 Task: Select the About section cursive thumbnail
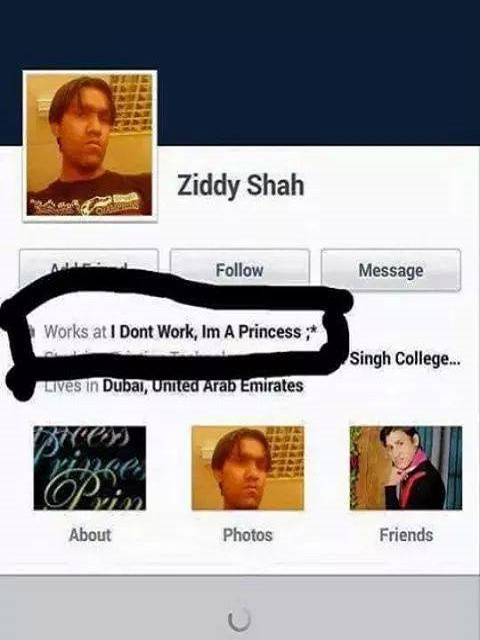tap(89, 468)
